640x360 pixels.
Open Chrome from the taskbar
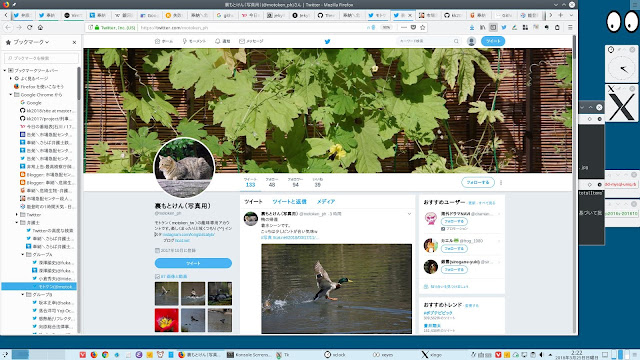(x=105, y=355)
